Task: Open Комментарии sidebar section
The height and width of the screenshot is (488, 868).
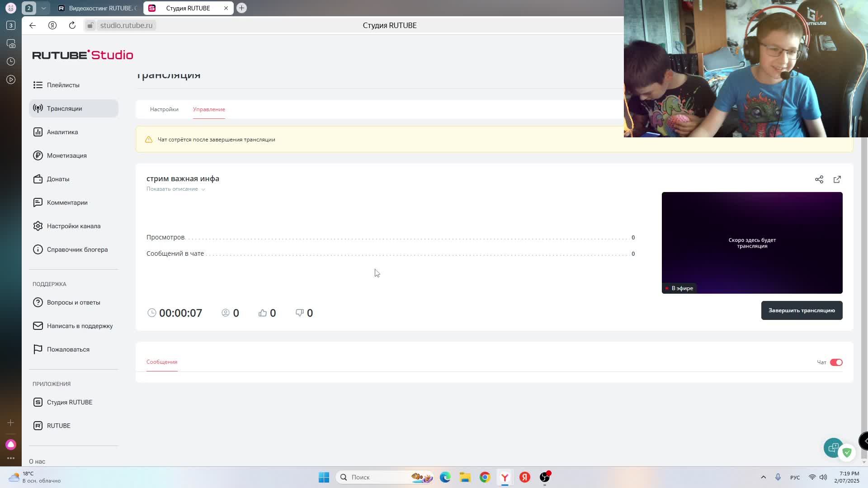Action: (x=67, y=202)
